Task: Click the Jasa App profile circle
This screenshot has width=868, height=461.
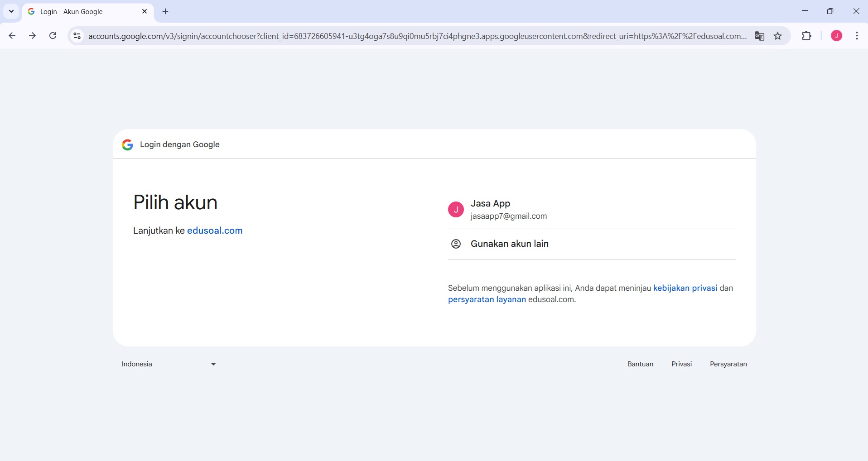Action: click(x=456, y=209)
